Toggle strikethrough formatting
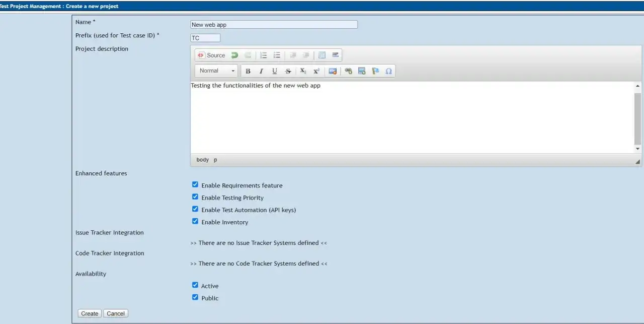 pyautogui.click(x=288, y=71)
